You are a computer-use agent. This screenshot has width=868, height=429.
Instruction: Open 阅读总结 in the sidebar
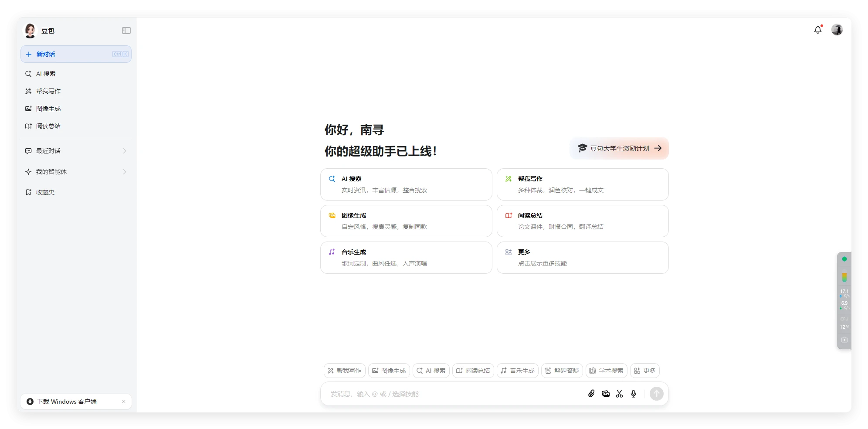[x=76, y=126]
